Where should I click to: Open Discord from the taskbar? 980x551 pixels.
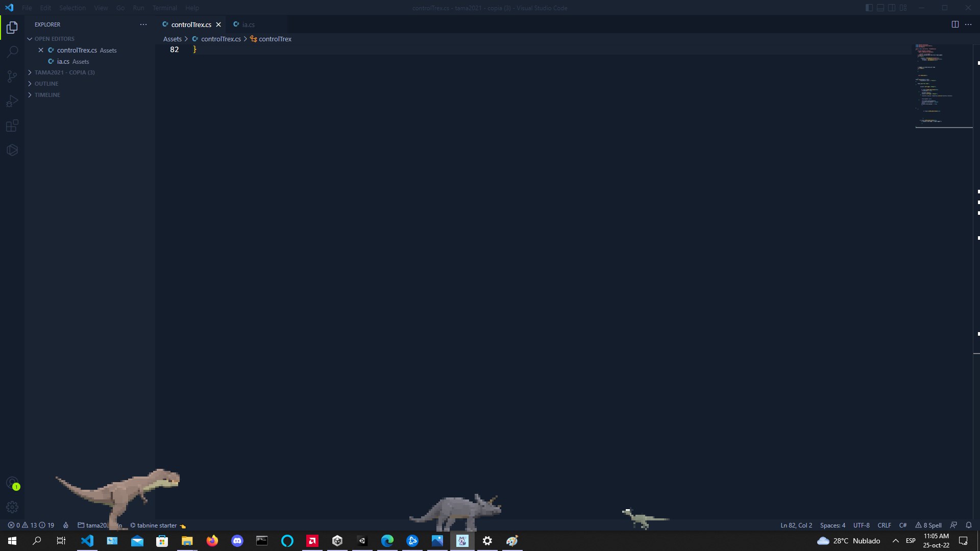[x=237, y=541]
